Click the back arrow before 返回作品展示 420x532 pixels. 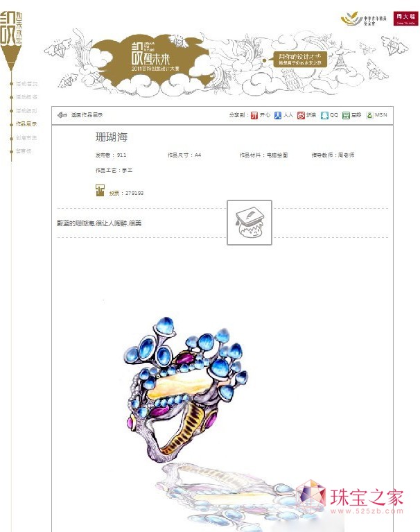62,115
